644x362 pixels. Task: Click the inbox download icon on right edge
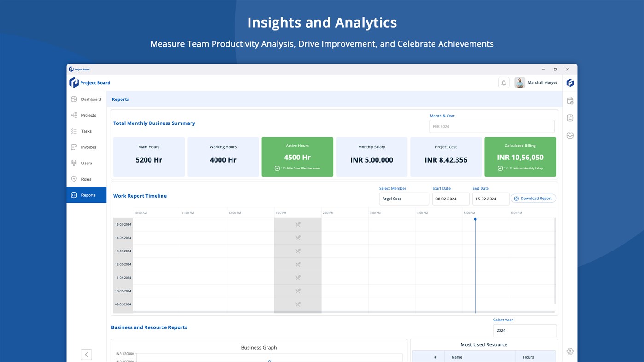[570, 135]
